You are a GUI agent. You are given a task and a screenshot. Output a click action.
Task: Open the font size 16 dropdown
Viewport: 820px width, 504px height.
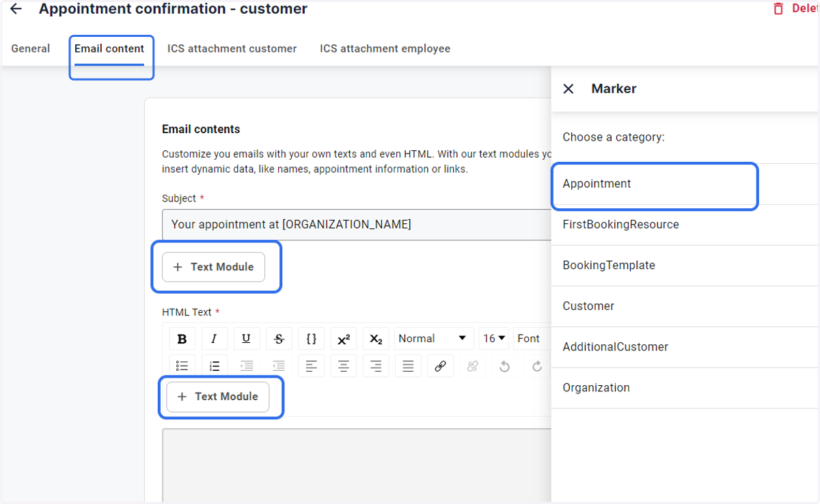pyautogui.click(x=495, y=339)
